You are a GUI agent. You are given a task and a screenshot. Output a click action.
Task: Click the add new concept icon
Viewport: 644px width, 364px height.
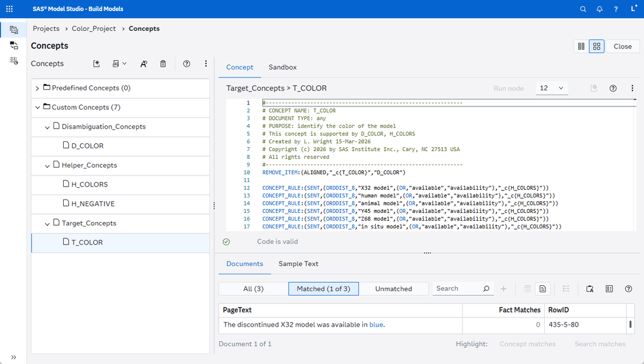click(x=97, y=63)
